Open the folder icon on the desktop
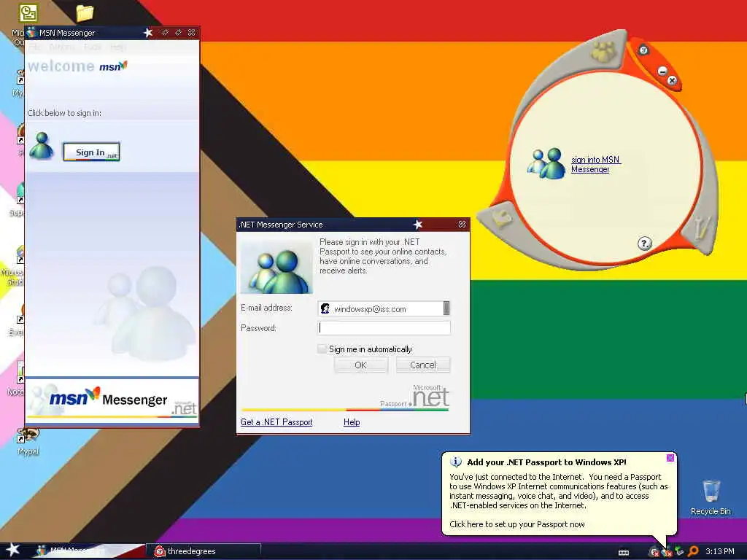This screenshot has width=747, height=560. click(x=85, y=13)
